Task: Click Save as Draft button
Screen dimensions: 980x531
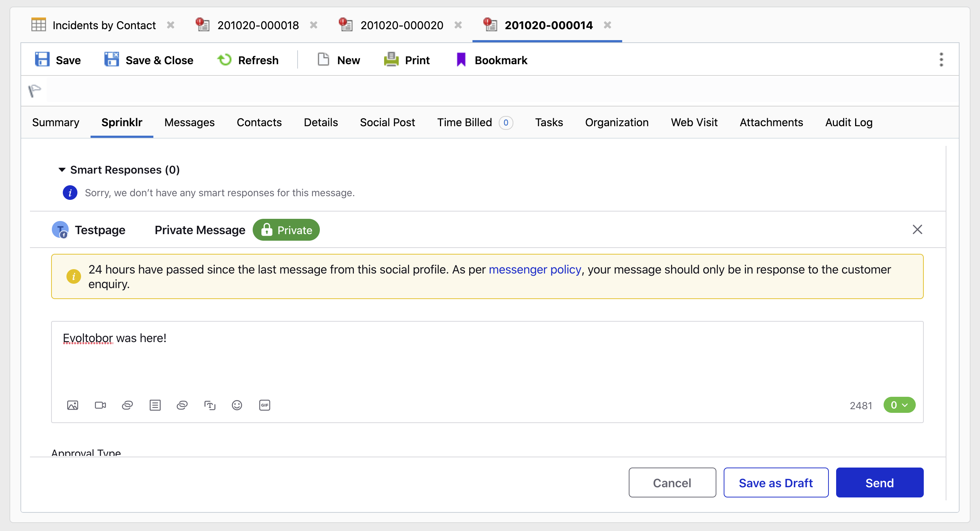Action: click(775, 482)
